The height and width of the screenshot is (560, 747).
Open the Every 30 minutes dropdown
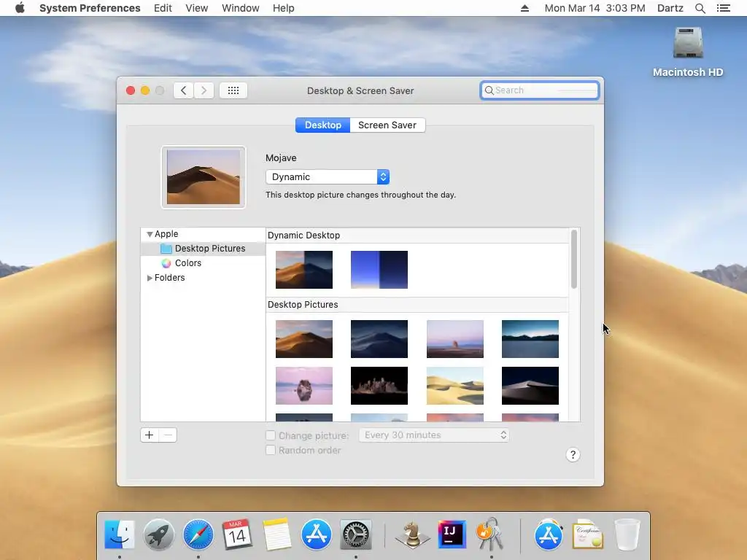[434, 435]
